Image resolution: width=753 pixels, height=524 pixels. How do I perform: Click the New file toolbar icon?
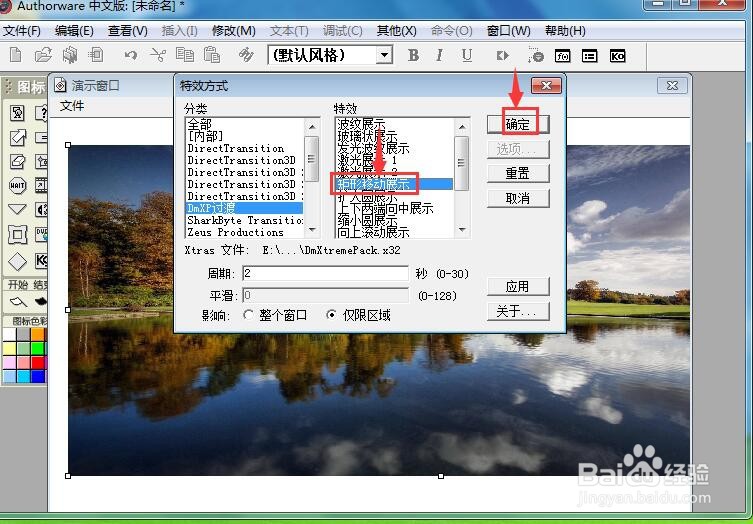click(15, 55)
